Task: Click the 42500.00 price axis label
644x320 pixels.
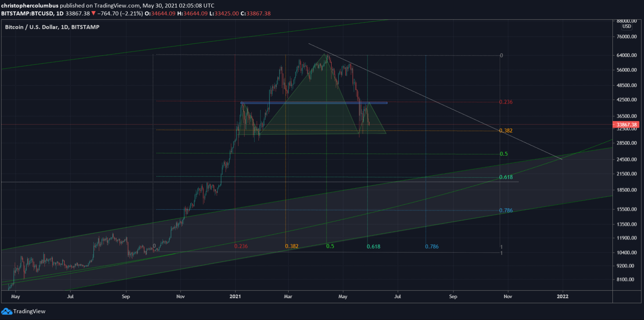Action: pyautogui.click(x=627, y=100)
